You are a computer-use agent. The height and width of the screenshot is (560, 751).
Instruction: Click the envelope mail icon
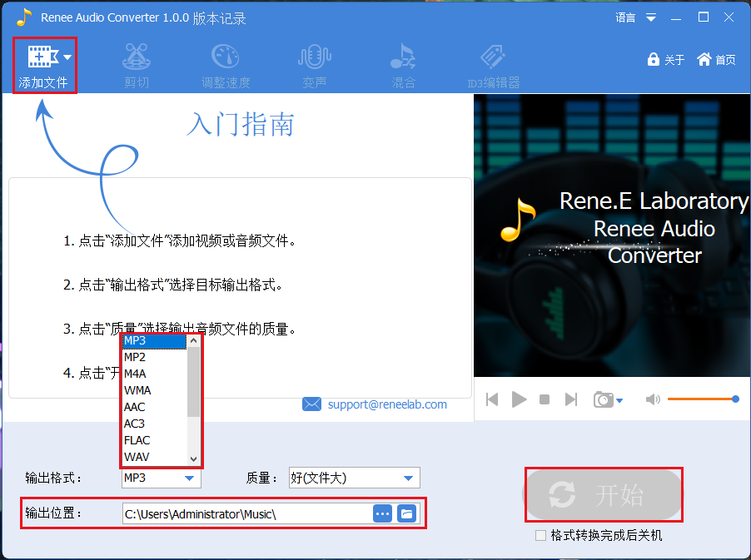pyautogui.click(x=311, y=404)
